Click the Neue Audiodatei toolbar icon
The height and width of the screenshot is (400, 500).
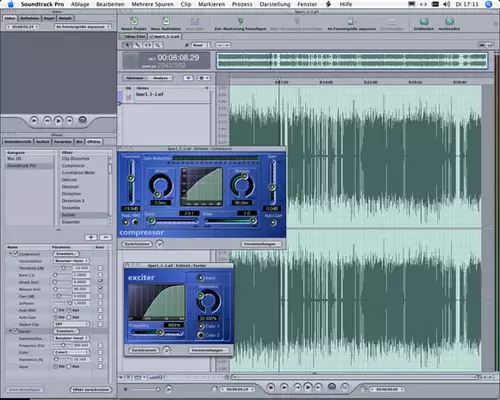point(166,21)
